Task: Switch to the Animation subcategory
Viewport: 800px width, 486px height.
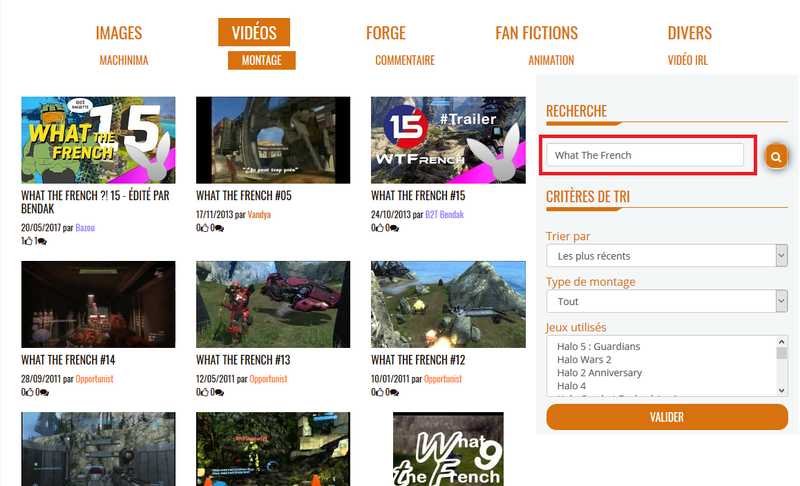Action: click(552, 61)
